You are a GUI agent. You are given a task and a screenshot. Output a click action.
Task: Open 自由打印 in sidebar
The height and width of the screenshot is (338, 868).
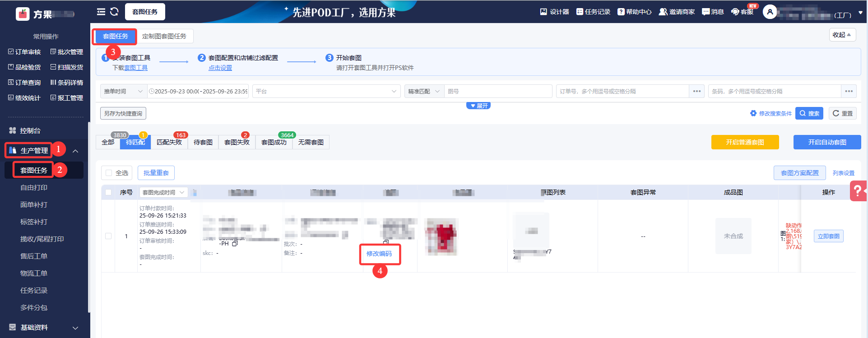click(x=34, y=188)
